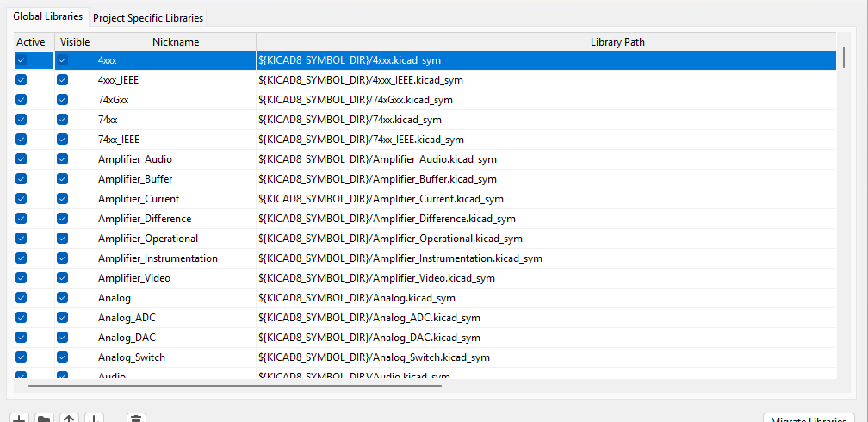Deactivate the 74xx library checkbox

[21, 120]
